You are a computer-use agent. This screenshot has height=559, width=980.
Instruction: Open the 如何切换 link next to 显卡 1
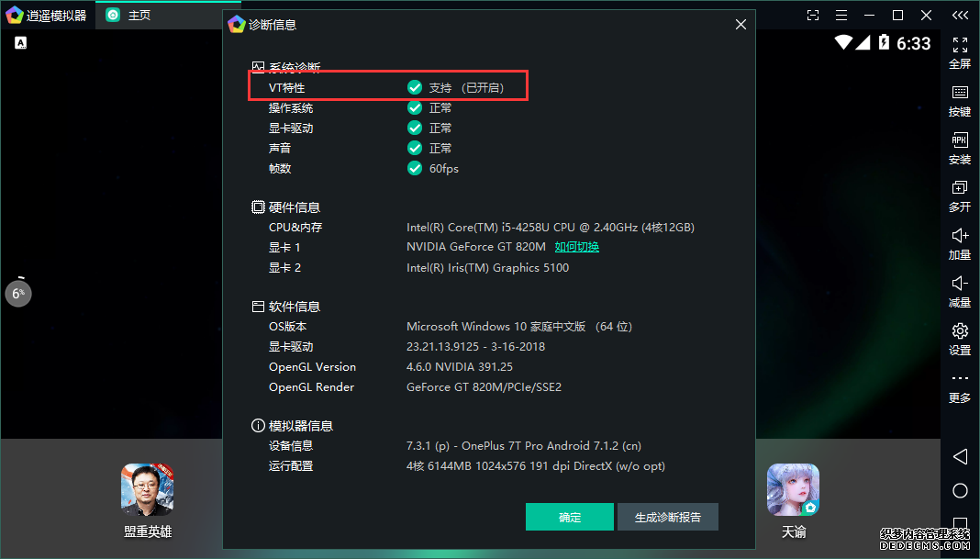click(x=577, y=247)
